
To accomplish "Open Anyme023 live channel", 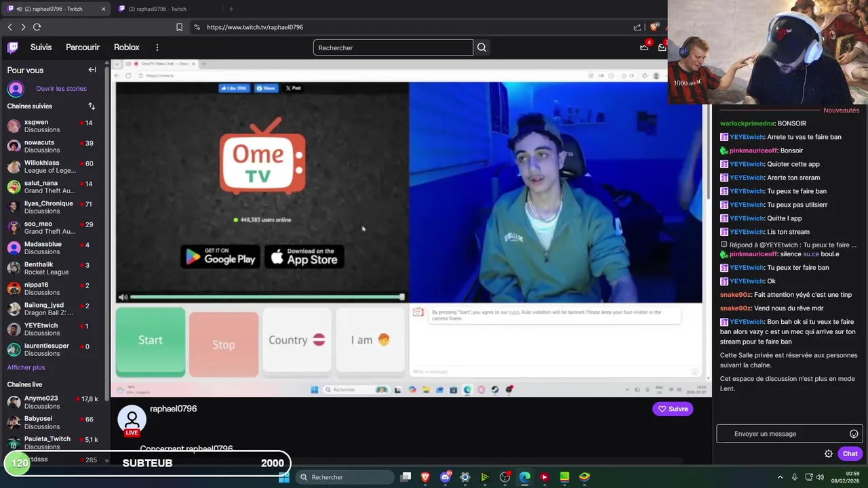I will click(x=52, y=403).
